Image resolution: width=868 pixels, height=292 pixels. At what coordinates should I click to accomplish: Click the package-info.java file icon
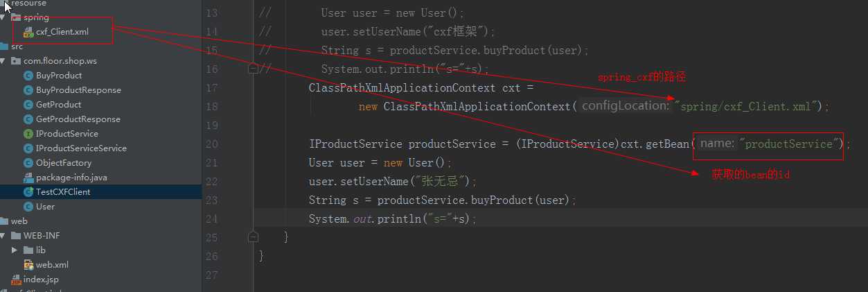[28, 178]
